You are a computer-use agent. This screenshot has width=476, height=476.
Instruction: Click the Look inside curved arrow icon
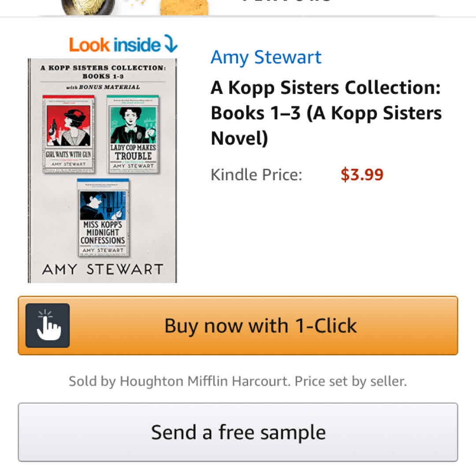[171, 44]
